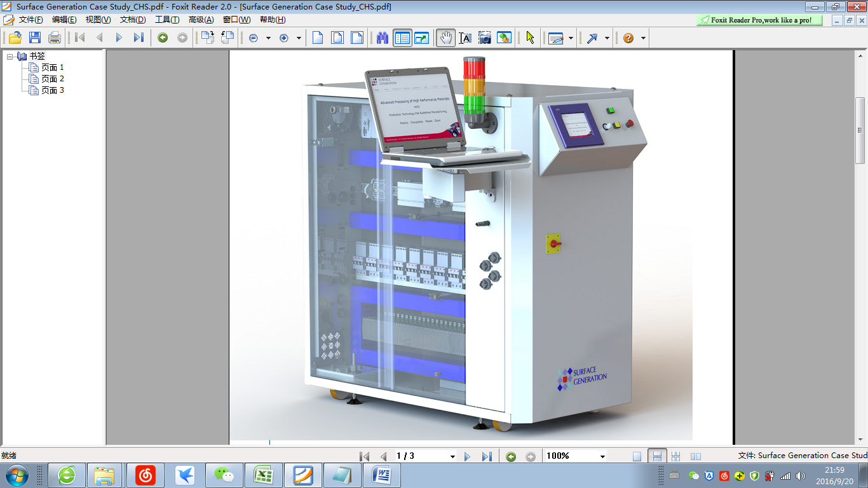Screen dimensions: 868x488
Task: Collapse the 书签 bookmarks tree root
Action: [x=10, y=57]
